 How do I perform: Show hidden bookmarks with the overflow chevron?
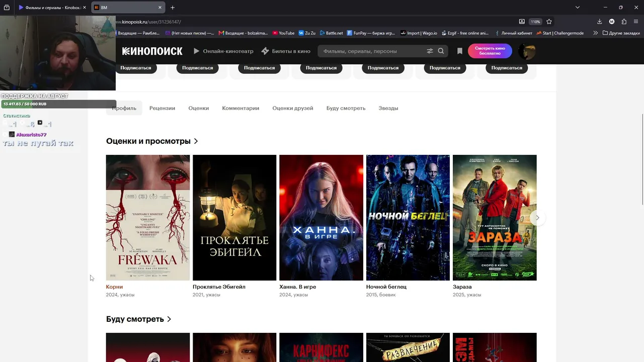595,33
